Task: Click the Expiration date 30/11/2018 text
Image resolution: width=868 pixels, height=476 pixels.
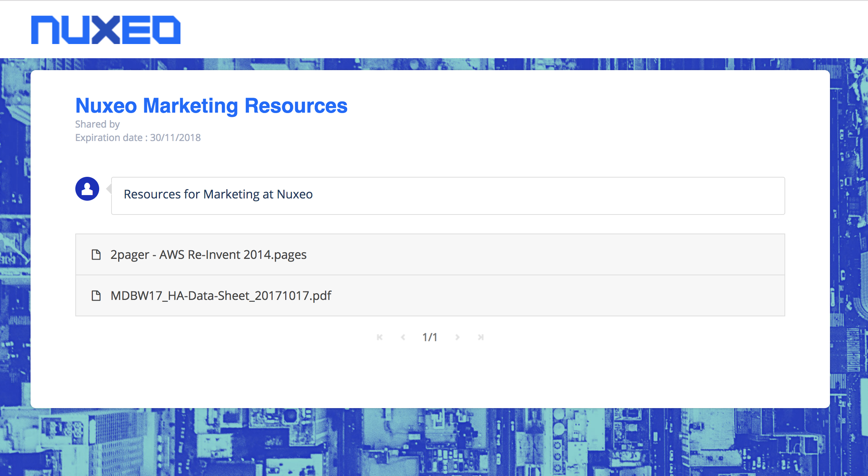Action: pos(138,138)
